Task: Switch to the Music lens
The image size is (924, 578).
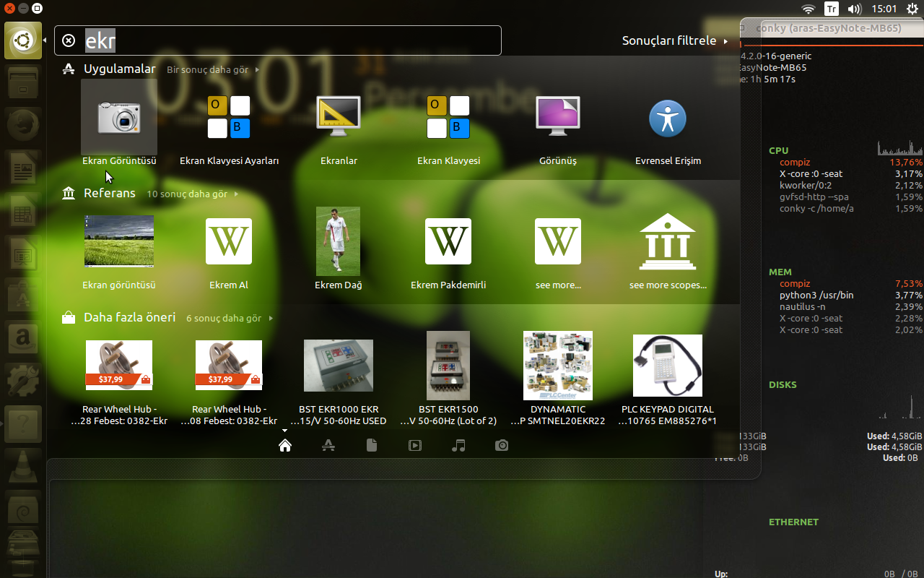Action: [458, 445]
